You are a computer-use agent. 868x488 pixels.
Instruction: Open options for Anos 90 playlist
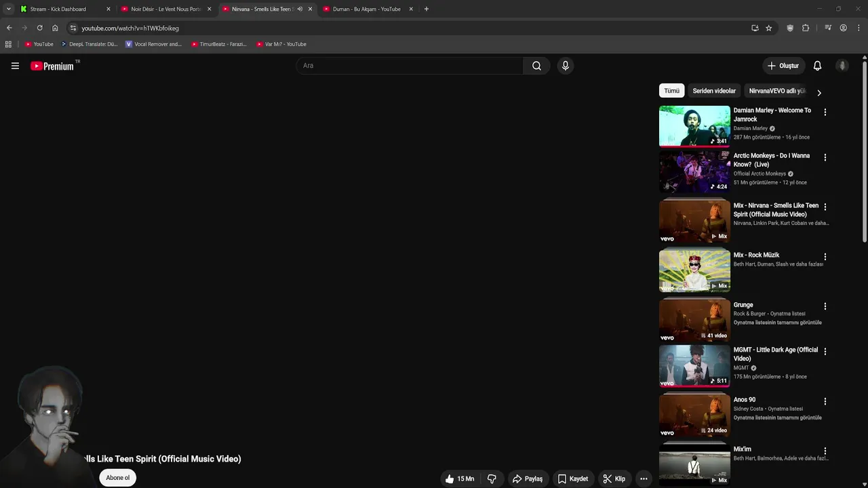[x=825, y=401]
